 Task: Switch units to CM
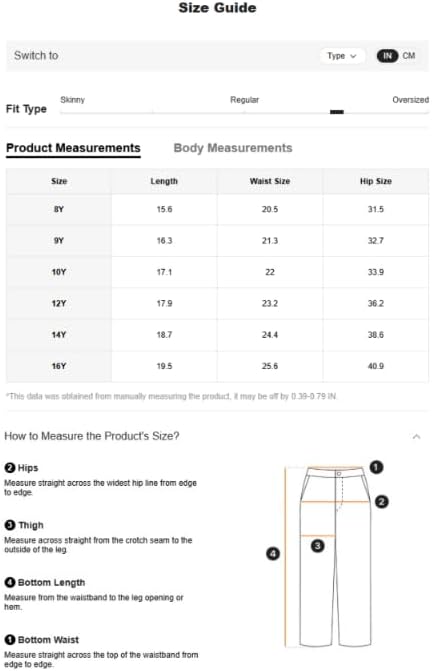tap(408, 56)
